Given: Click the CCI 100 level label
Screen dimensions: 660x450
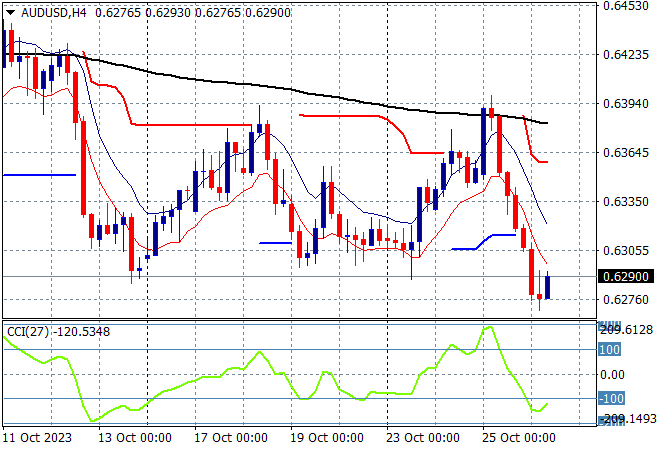Looking at the screenshot, I should [610, 350].
